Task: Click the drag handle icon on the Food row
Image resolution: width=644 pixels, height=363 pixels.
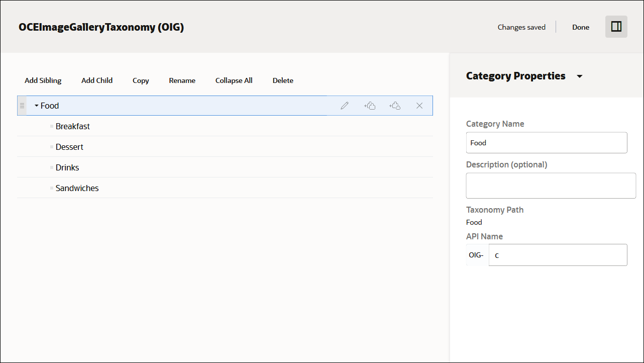Action: [22, 106]
